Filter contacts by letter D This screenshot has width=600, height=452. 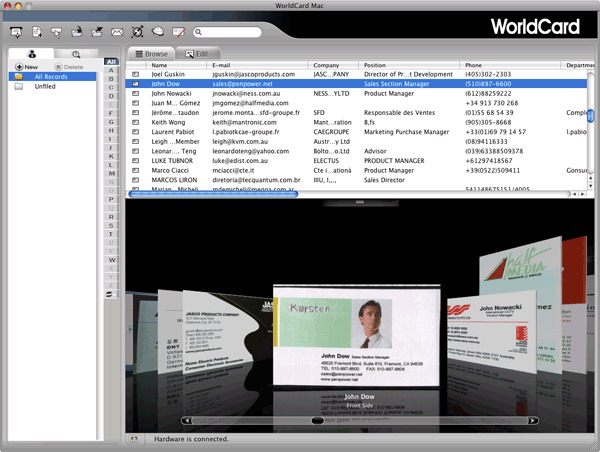tap(111, 96)
